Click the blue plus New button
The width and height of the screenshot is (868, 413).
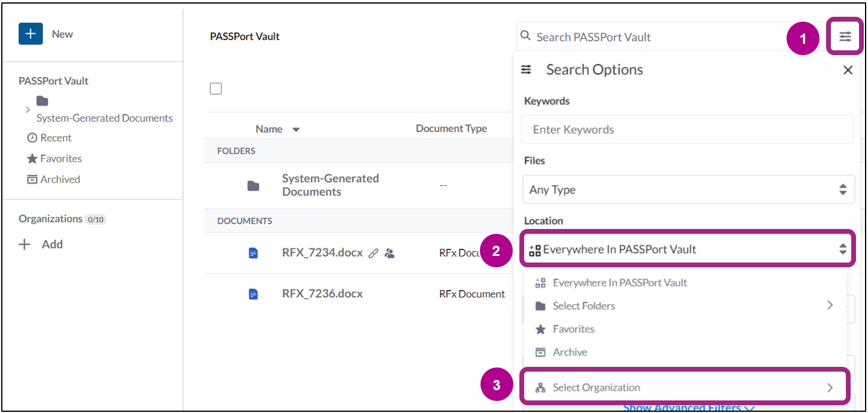coord(31,34)
